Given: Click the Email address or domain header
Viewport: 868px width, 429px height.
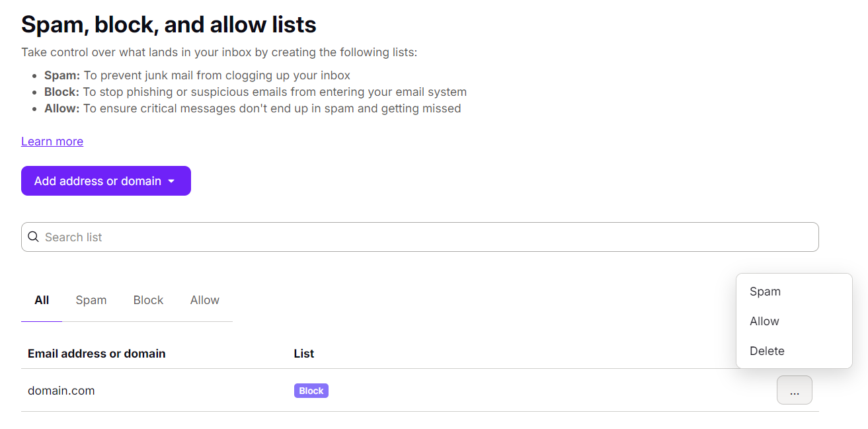Looking at the screenshot, I should [97, 354].
